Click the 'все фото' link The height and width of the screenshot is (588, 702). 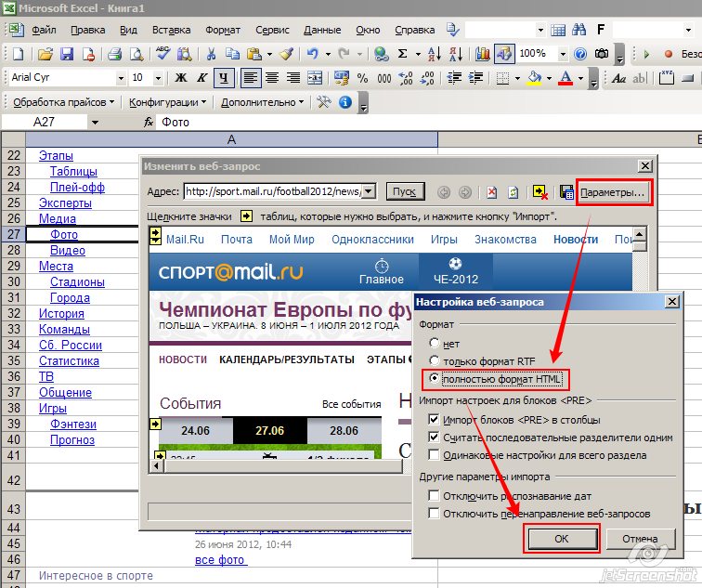(x=220, y=560)
